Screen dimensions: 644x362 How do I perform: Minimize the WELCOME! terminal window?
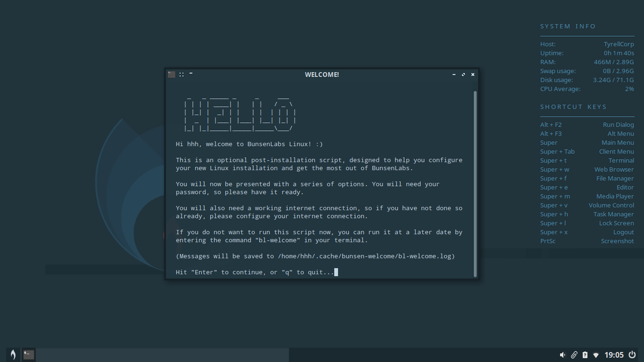[x=454, y=74]
